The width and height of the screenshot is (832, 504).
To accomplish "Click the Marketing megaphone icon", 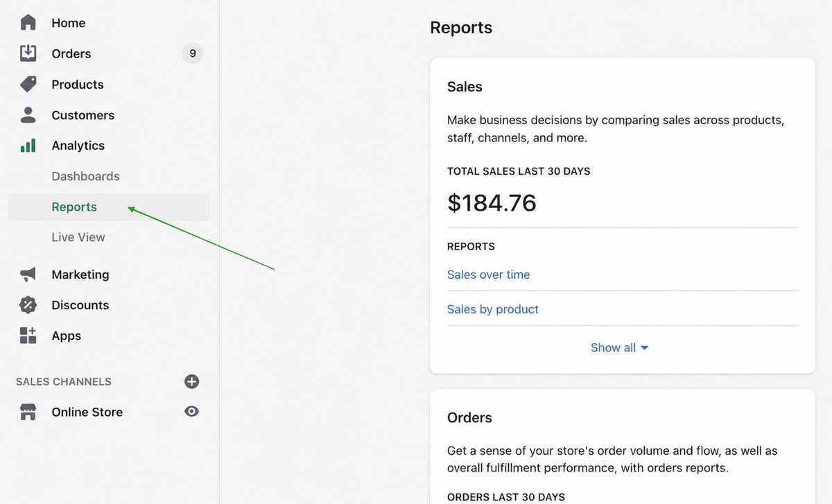I will 28,275.
